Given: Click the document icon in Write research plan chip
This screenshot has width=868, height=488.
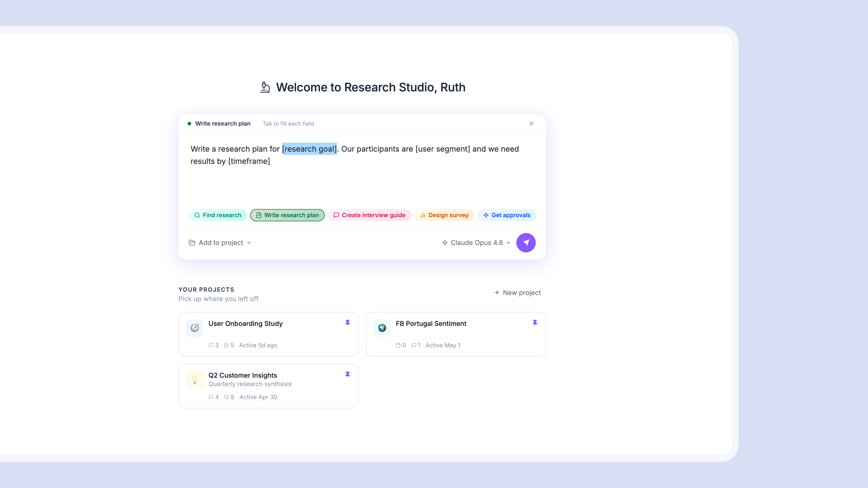Looking at the screenshot, I should pyautogui.click(x=259, y=215).
